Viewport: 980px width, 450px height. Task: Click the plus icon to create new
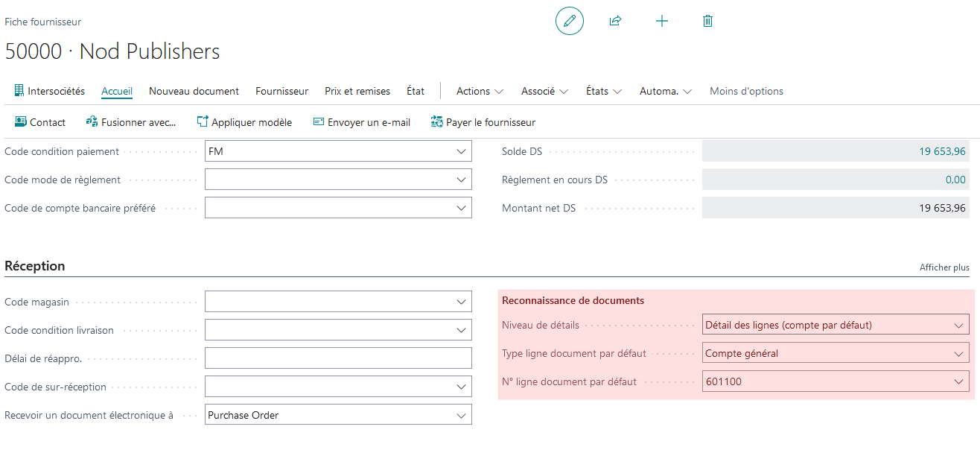661,21
